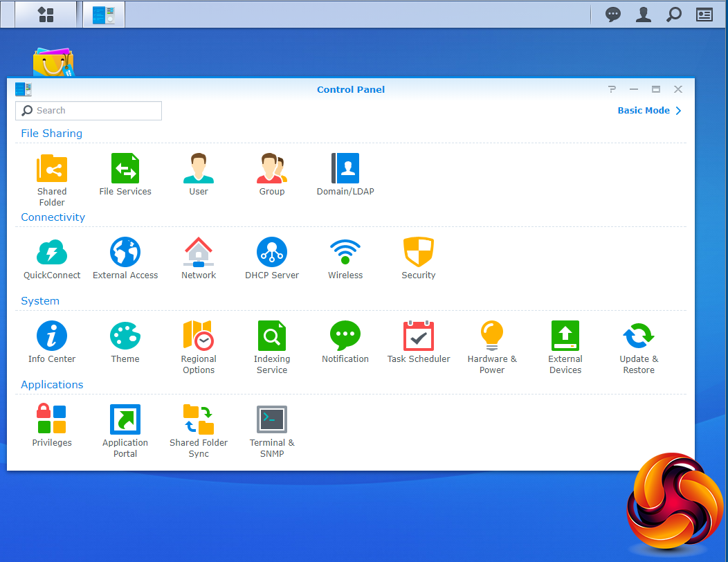The image size is (728, 562).
Task: Open the Network settings icon
Action: click(x=198, y=252)
